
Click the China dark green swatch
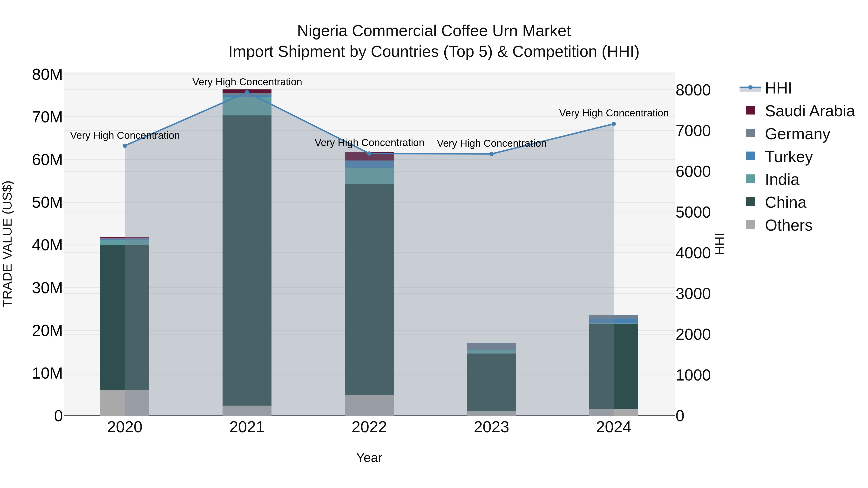tap(750, 202)
